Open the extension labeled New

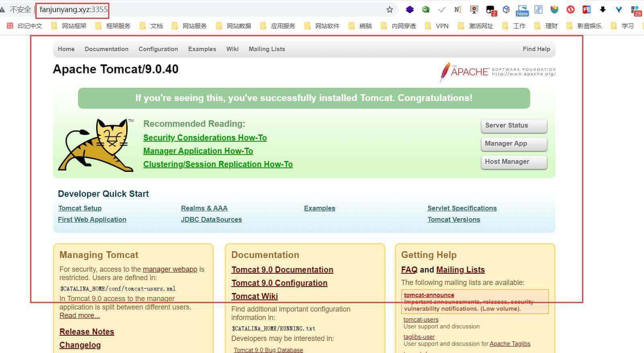(x=522, y=10)
